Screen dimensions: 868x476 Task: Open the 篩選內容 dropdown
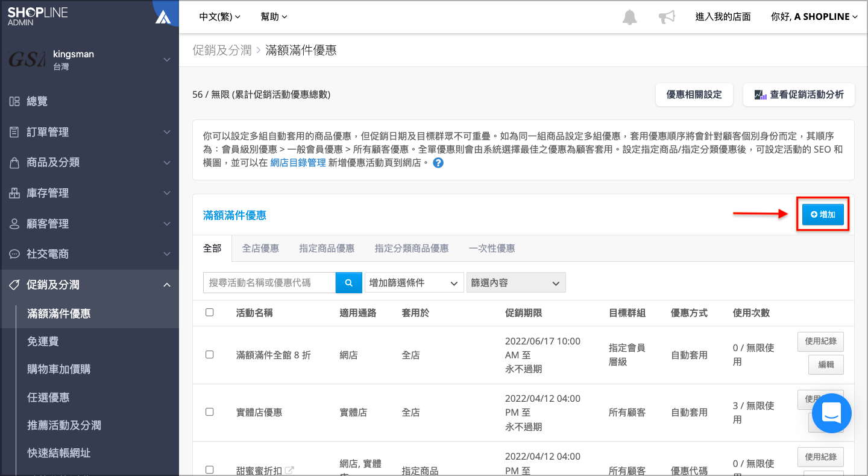pos(516,282)
